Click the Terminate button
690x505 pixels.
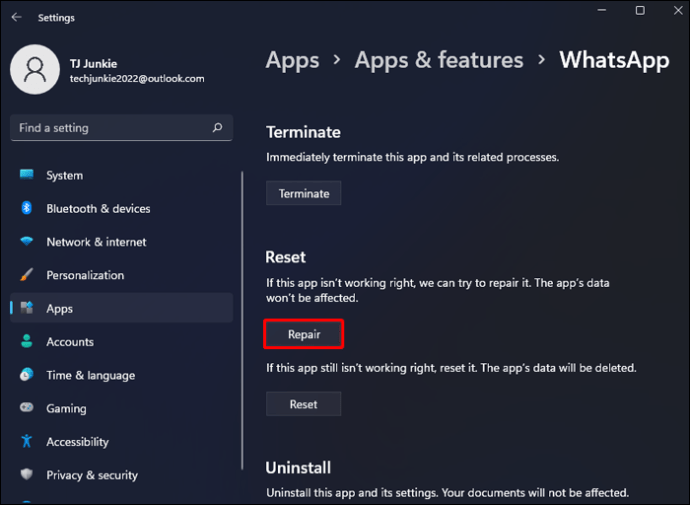coord(304,193)
